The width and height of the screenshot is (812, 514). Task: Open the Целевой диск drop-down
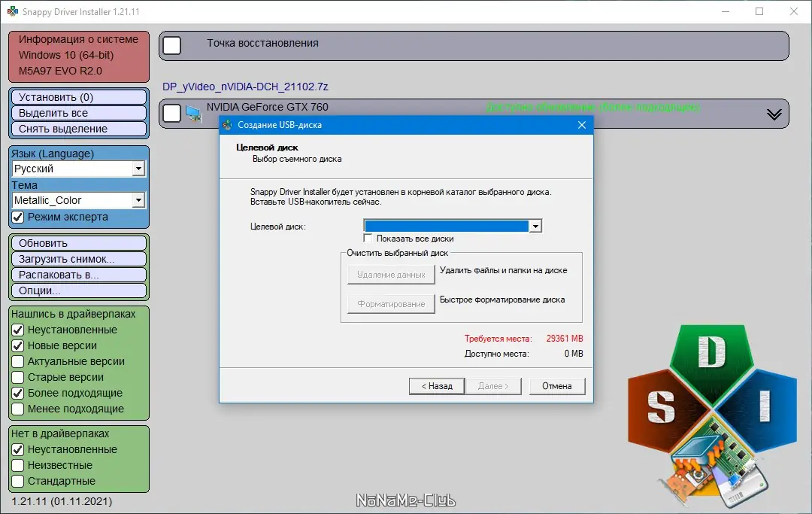[535, 225]
